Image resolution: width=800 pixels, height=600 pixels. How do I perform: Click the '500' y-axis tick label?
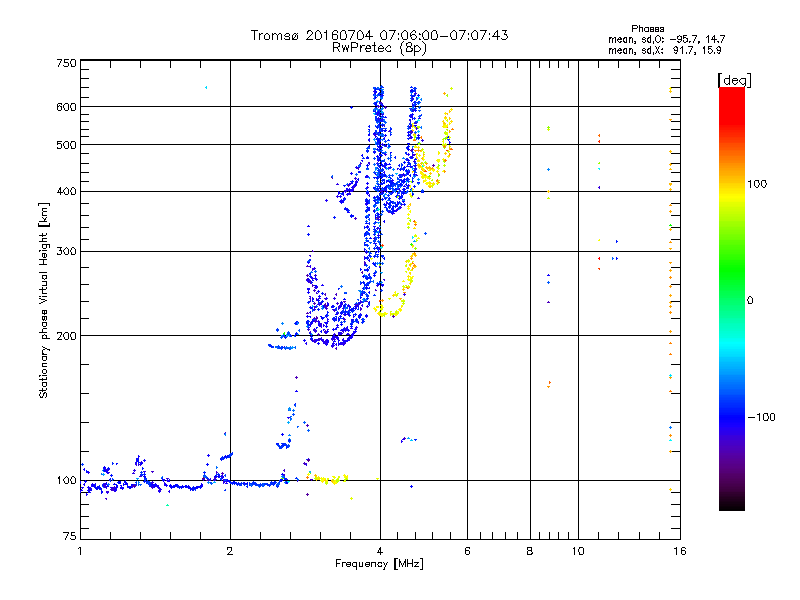(x=66, y=145)
